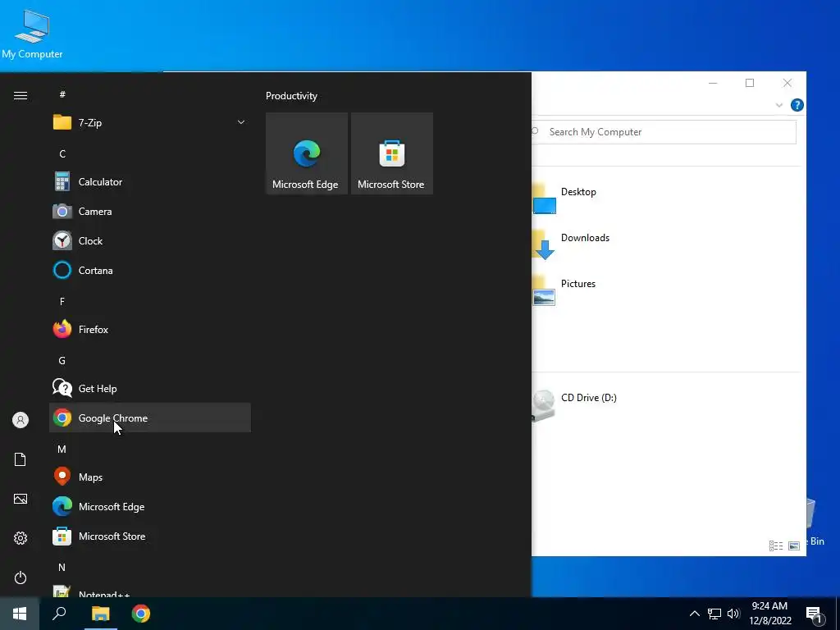The width and height of the screenshot is (840, 630).
Task: Close the My Computer Explorer window
Action: pos(787,83)
